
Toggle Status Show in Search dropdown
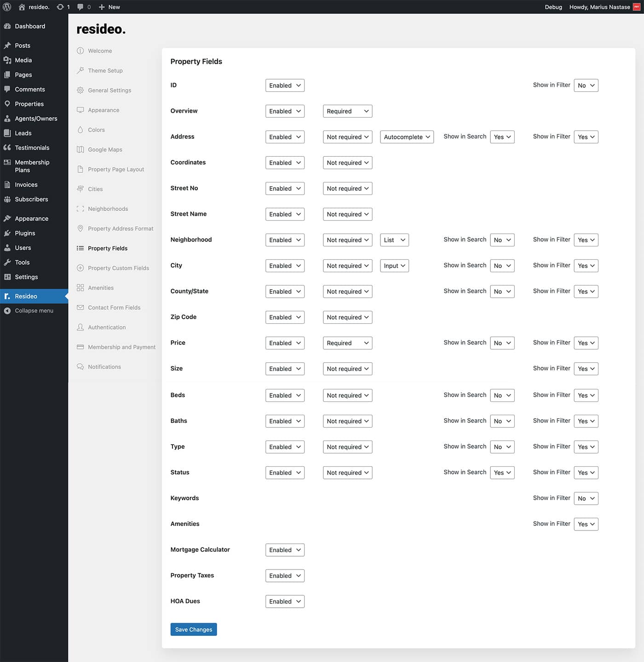pos(502,473)
